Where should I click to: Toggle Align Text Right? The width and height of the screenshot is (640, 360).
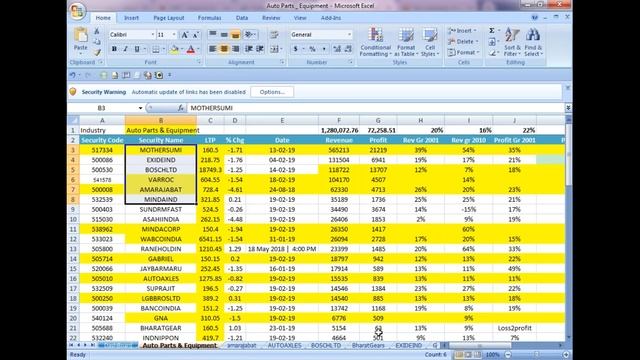pos(236,49)
